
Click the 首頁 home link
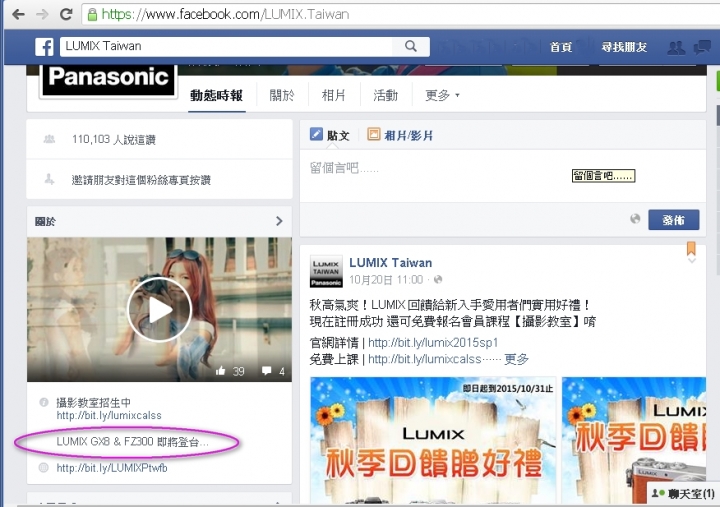tap(561, 47)
